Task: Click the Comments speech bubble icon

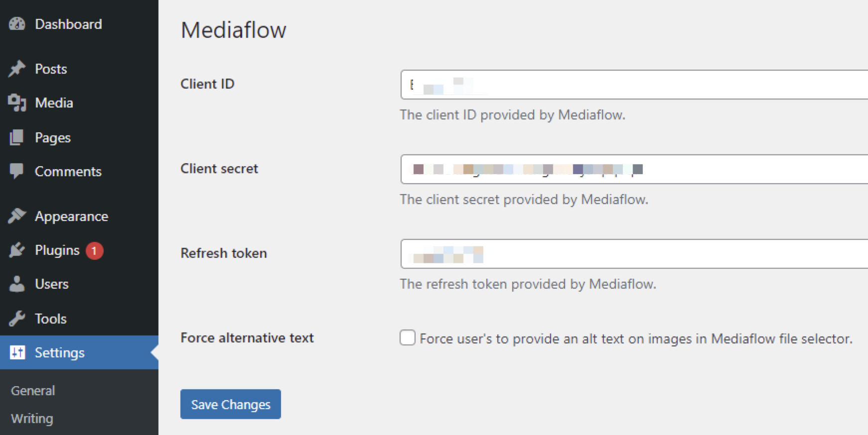Action: point(17,171)
